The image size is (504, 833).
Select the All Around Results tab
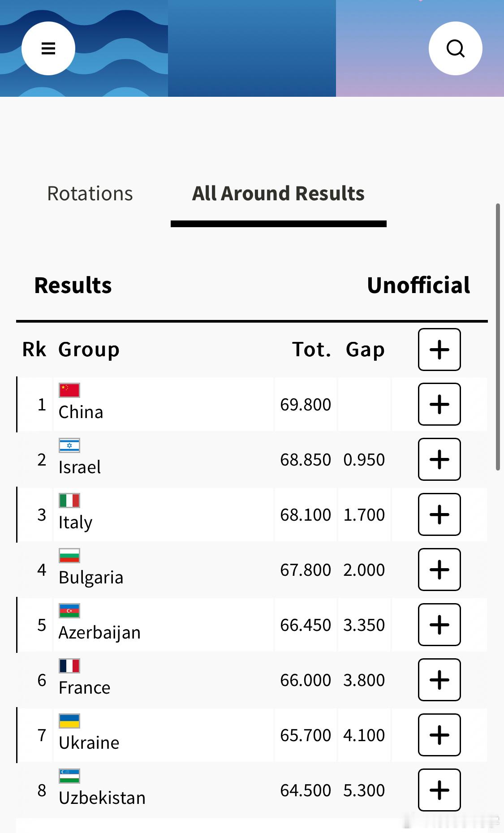coord(278,194)
